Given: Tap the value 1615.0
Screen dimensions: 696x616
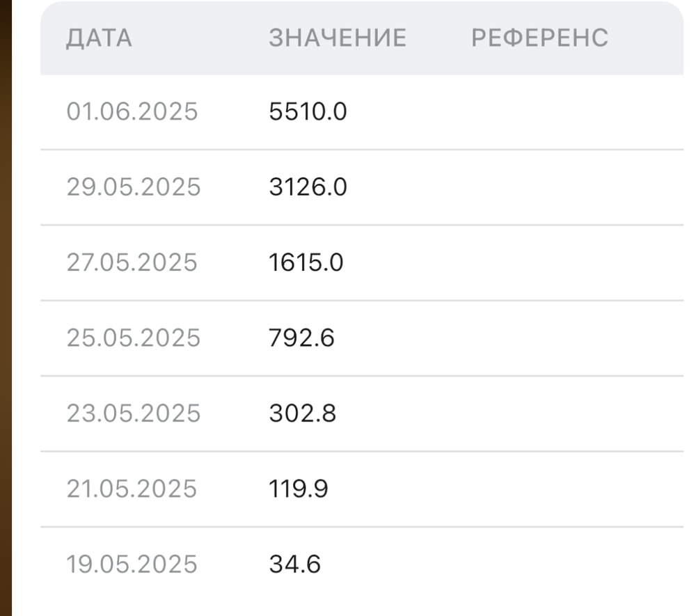Looking at the screenshot, I should pos(306,262).
